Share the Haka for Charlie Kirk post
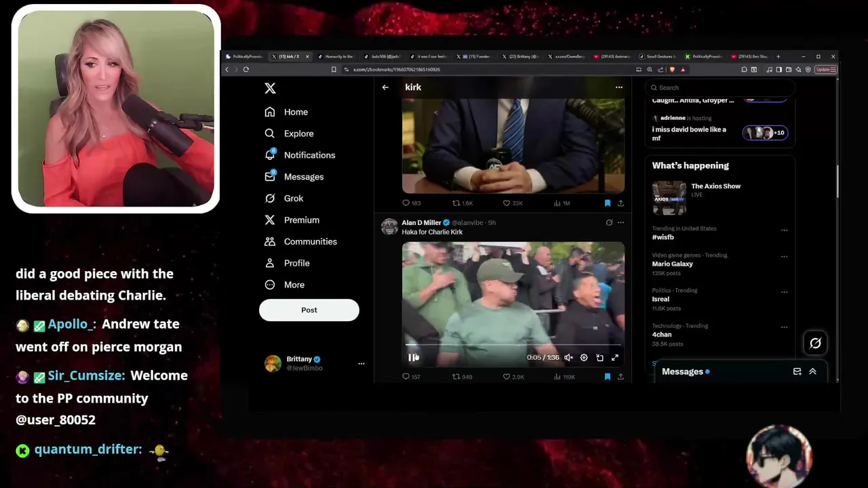 [620, 377]
